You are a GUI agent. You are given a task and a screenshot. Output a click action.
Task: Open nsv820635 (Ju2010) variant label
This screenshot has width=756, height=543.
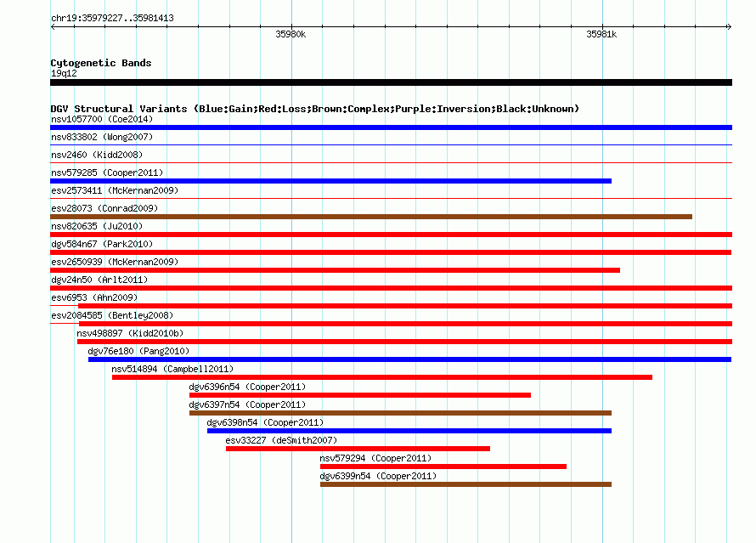pos(97,226)
